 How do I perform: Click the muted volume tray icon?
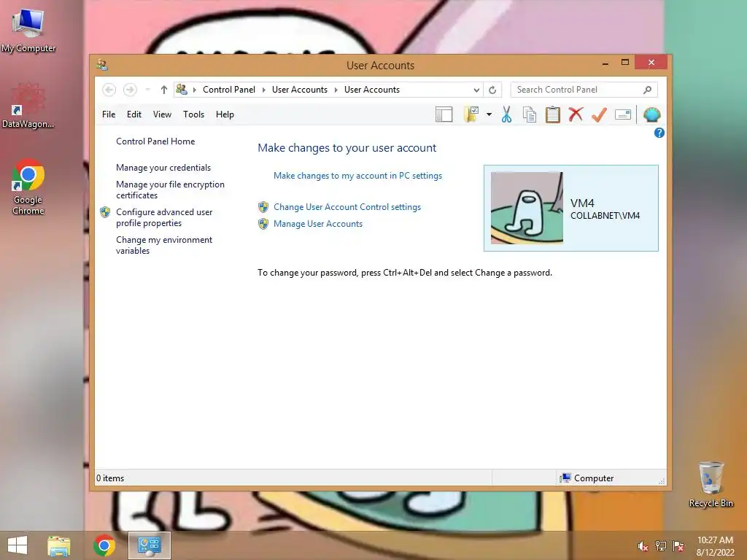[643, 546]
